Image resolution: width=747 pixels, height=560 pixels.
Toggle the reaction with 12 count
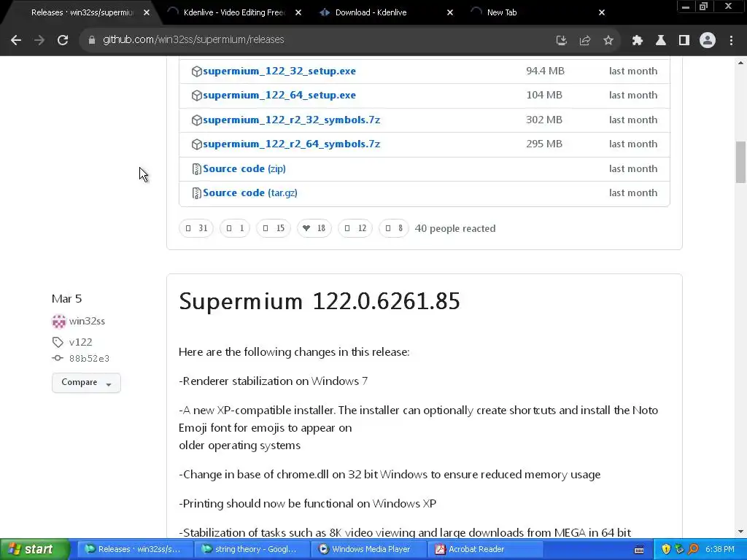coord(355,228)
